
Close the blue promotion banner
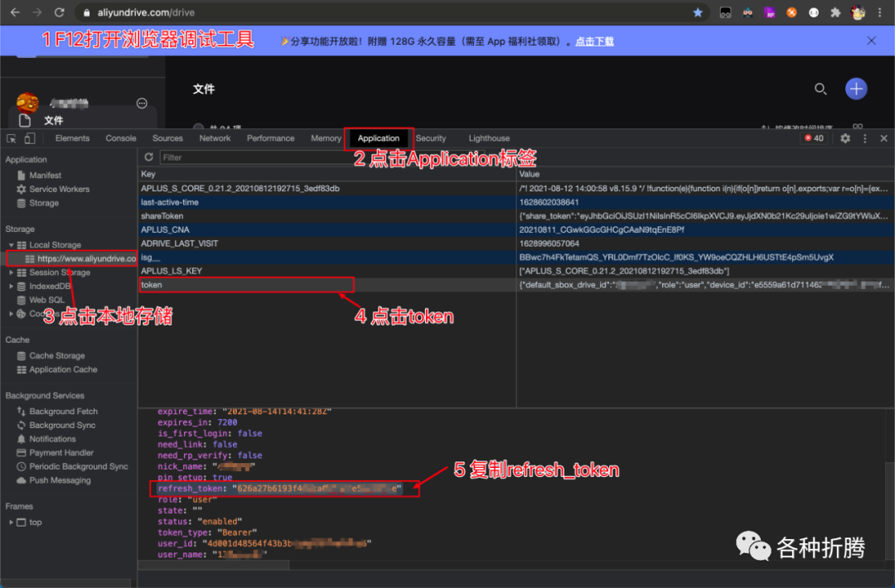[x=871, y=41]
